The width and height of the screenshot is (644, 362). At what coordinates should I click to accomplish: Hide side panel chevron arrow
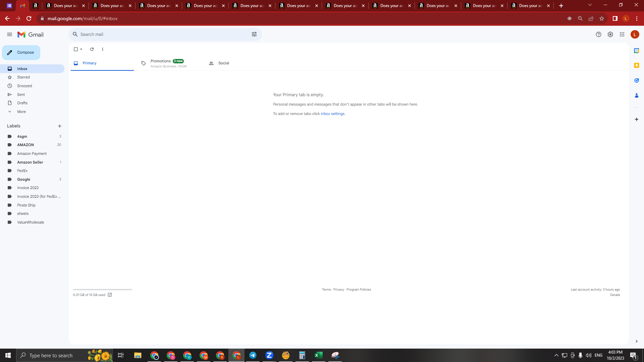click(637, 341)
